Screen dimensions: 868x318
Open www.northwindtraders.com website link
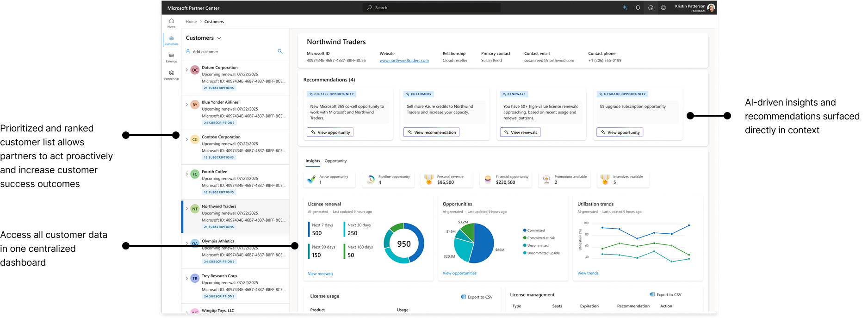[x=404, y=61]
